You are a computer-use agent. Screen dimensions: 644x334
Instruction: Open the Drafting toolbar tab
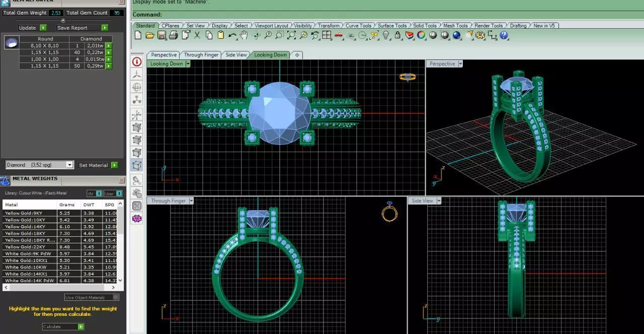click(x=518, y=25)
